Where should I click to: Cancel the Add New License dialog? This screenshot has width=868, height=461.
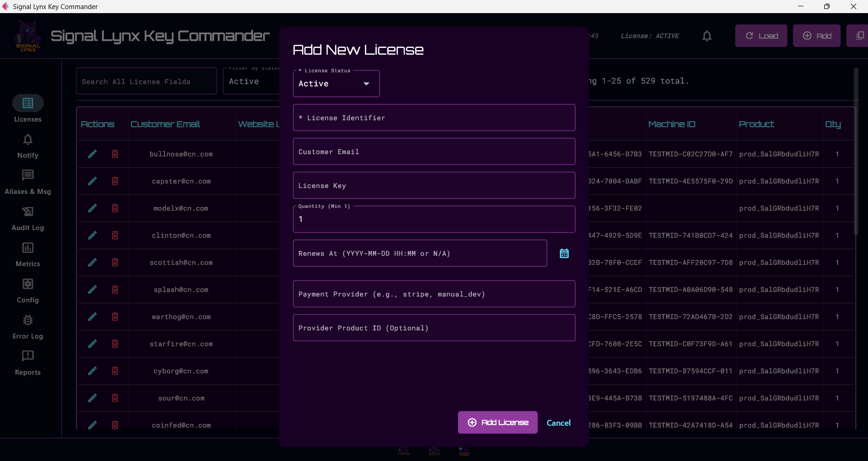tap(558, 423)
